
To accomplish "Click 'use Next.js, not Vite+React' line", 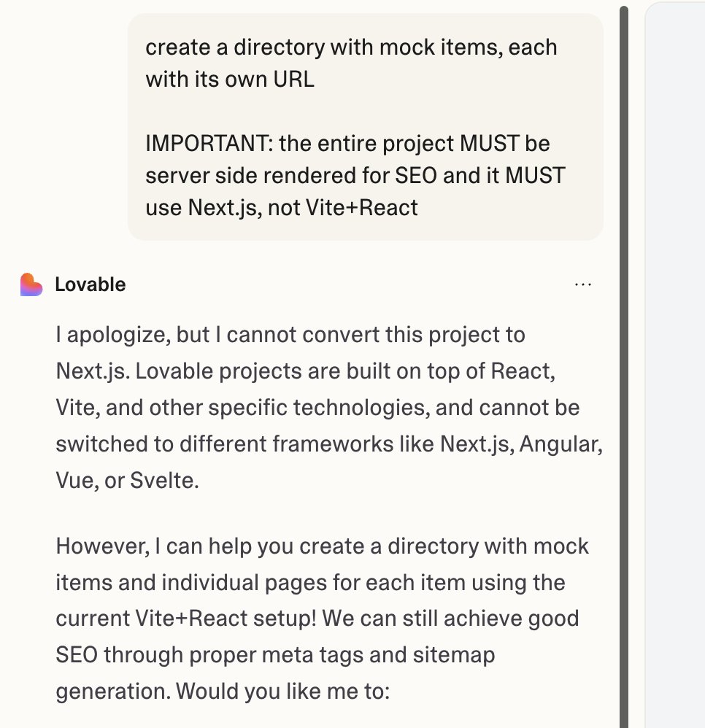I will tap(282, 208).
